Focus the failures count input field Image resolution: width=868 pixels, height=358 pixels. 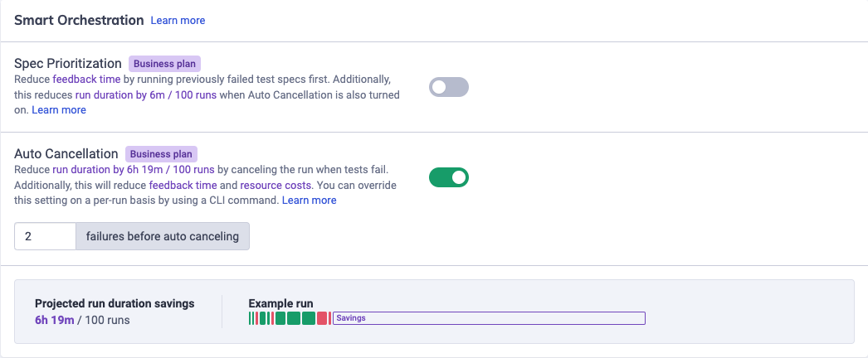tap(46, 236)
